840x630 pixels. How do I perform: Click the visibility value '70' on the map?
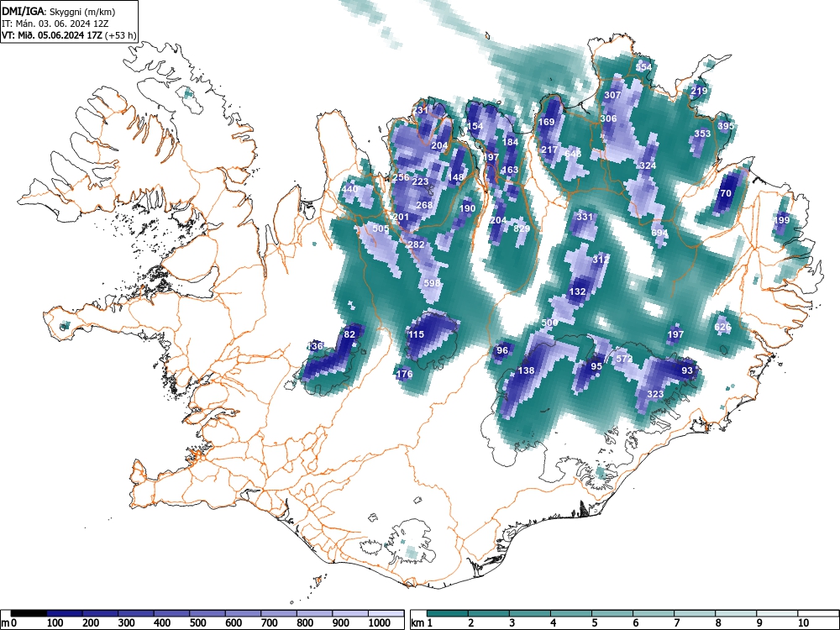click(x=726, y=193)
